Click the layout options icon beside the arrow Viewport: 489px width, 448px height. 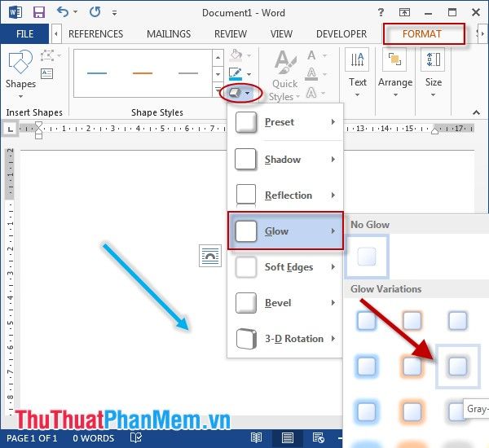point(210,256)
